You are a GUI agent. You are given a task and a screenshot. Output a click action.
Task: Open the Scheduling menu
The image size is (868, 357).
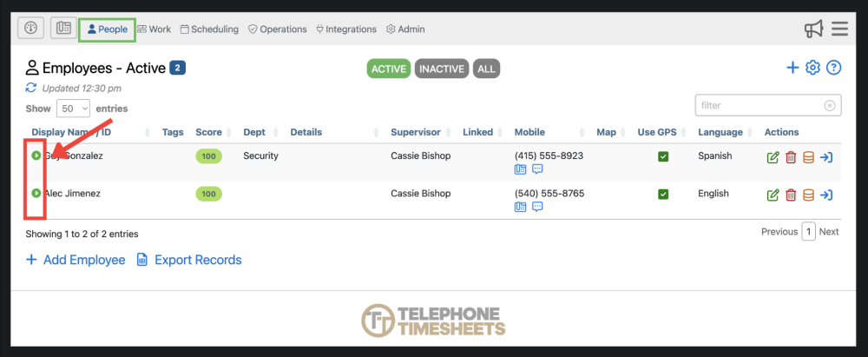209,30
